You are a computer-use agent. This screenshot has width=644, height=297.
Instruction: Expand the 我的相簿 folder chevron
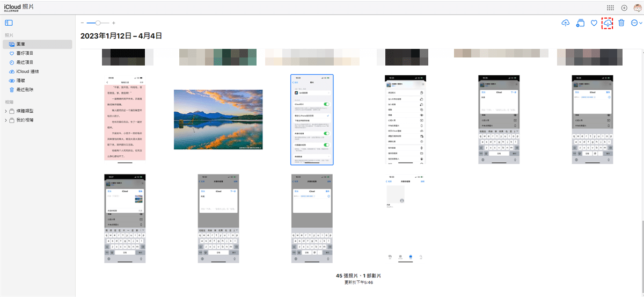[x=6, y=120]
